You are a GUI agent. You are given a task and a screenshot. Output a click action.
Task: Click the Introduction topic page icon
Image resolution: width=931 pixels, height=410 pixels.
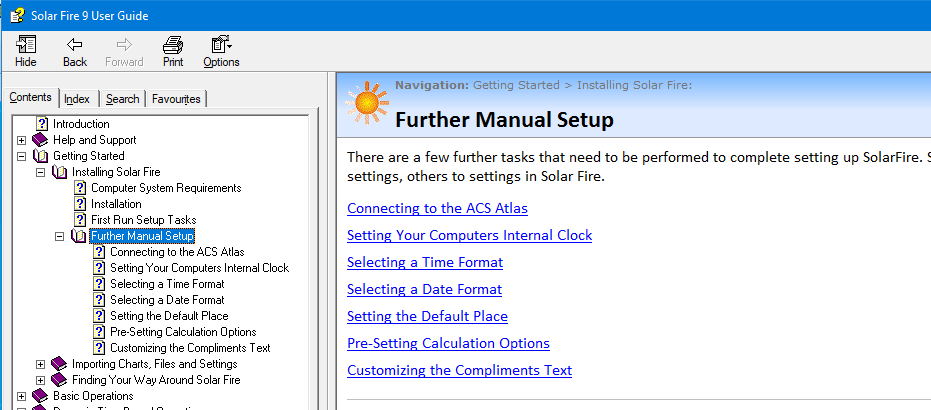[x=42, y=124]
